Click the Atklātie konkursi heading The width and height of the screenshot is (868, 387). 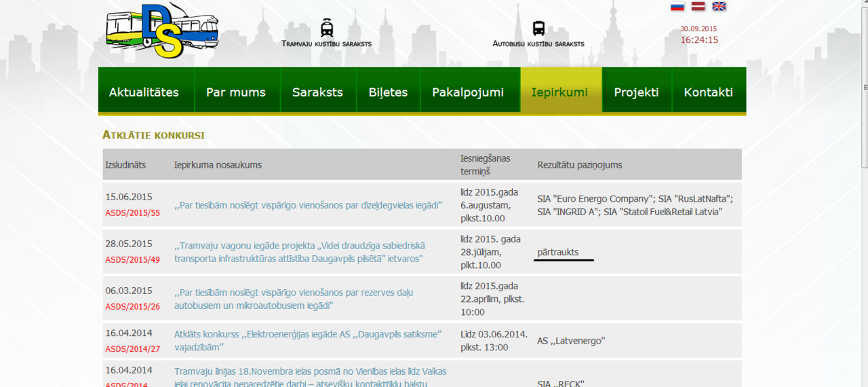(153, 135)
